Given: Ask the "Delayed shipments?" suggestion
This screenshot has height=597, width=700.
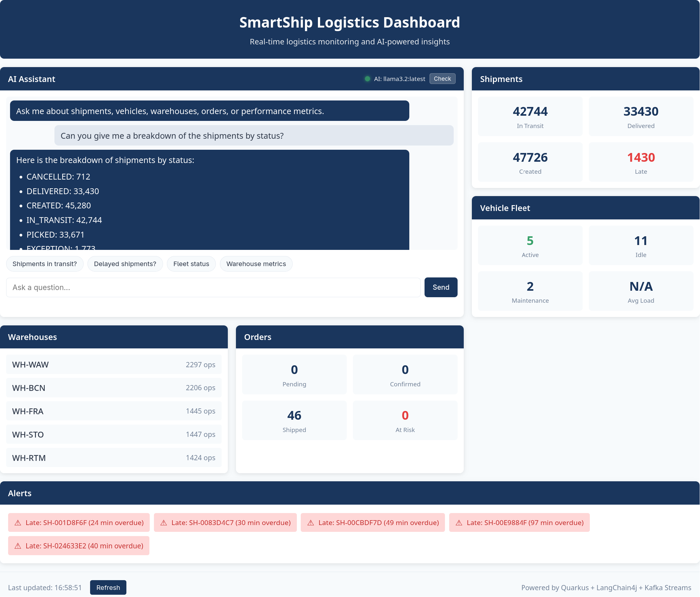Looking at the screenshot, I should (125, 264).
